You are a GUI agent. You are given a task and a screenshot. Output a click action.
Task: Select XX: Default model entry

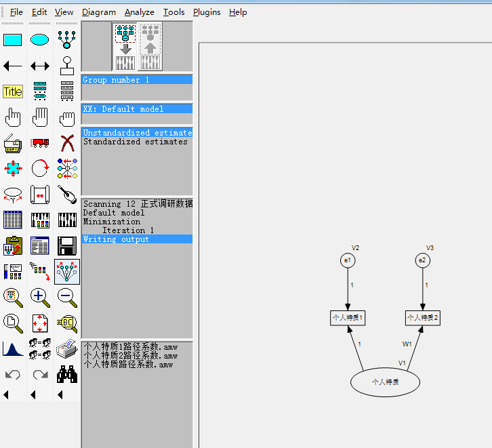pos(137,109)
